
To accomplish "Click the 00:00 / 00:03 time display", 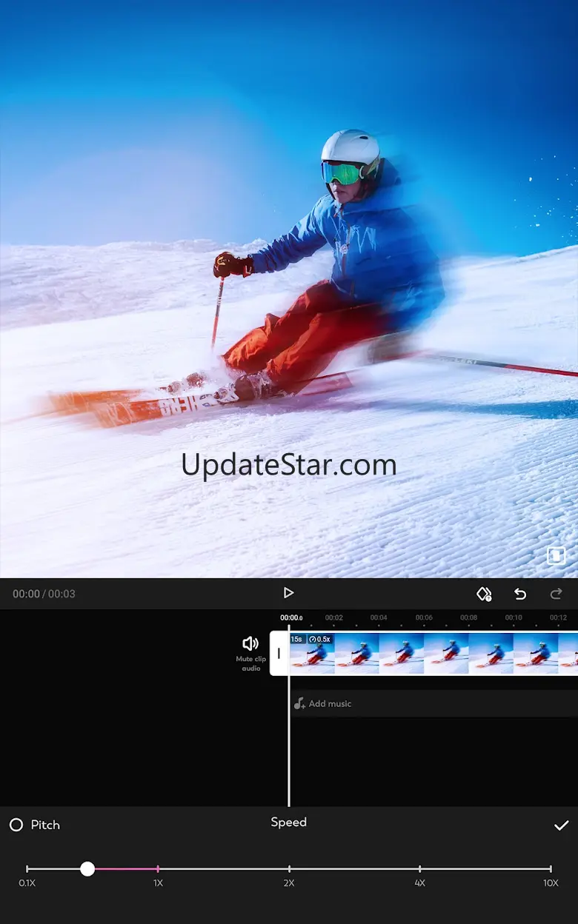I will [44, 594].
